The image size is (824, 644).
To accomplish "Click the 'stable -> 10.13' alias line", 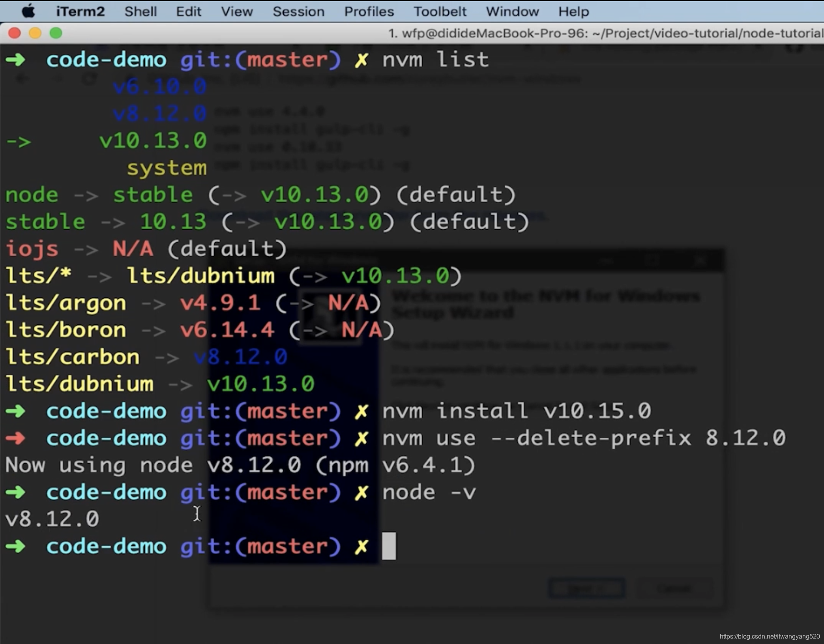I will click(x=267, y=222).
